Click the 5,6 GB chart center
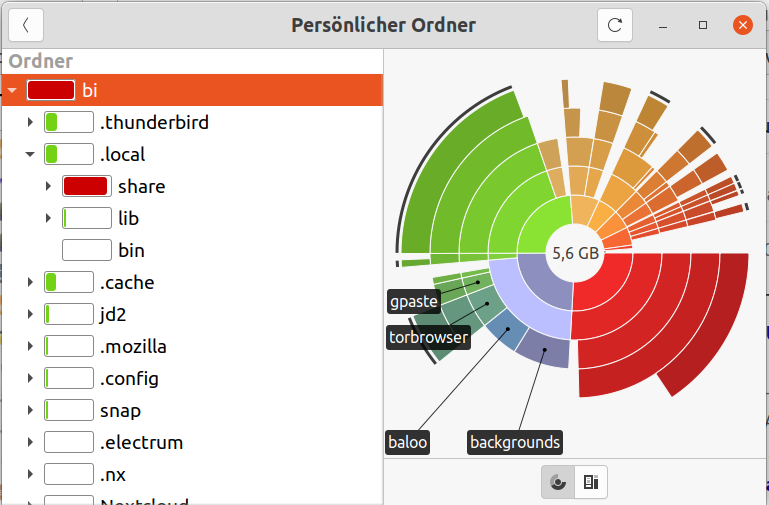The width and height of the screenshot is (769, 505). [575, 254]
